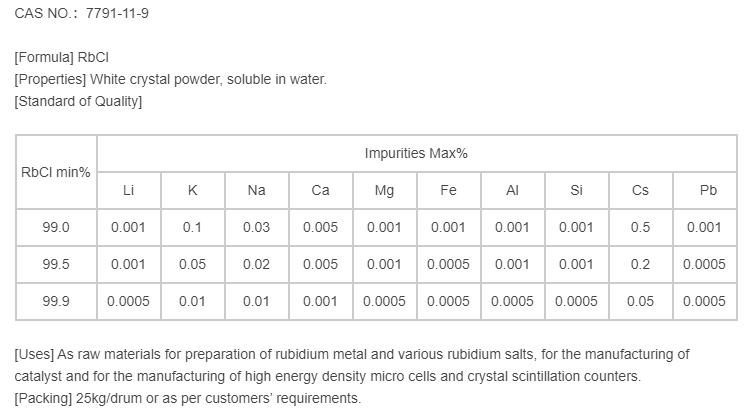Click the Na value 0.03 cell

(256, 227)
